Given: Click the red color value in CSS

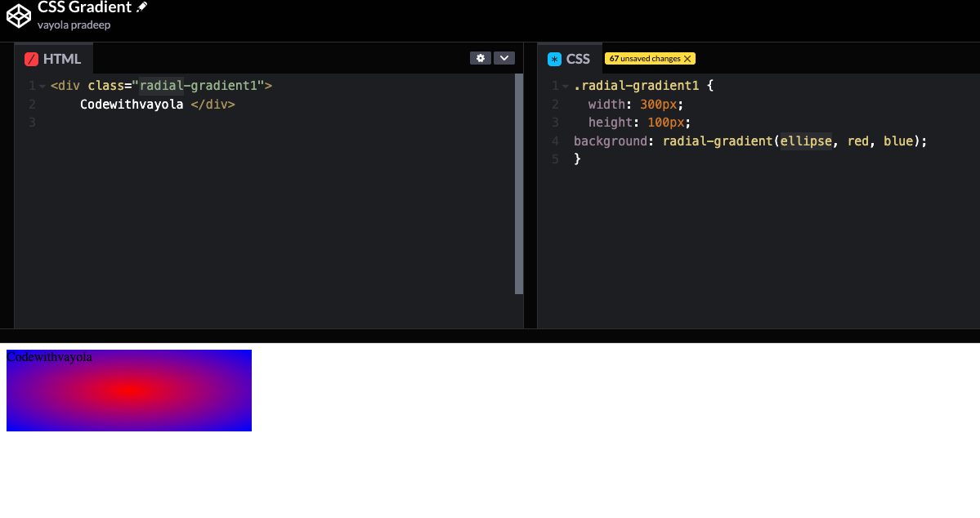Looking at the screenshot, I should [858, 141].
